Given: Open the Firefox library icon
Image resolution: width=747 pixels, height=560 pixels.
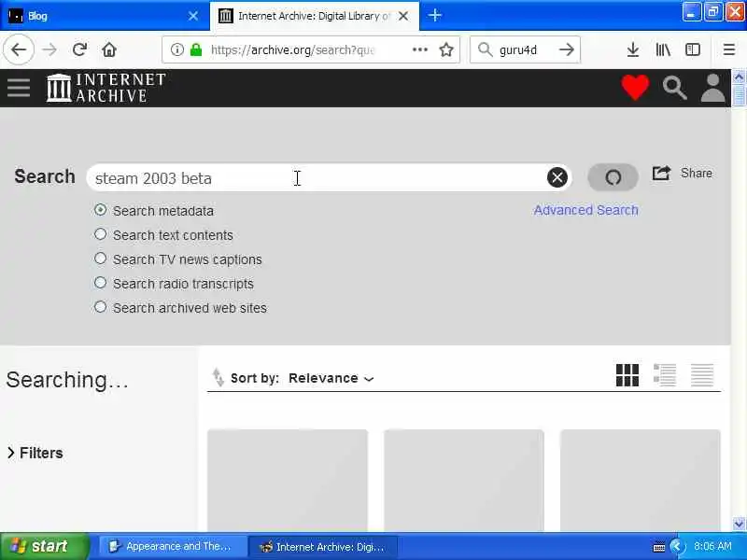Looking at the screenshot, I should [x=663, y=49].
